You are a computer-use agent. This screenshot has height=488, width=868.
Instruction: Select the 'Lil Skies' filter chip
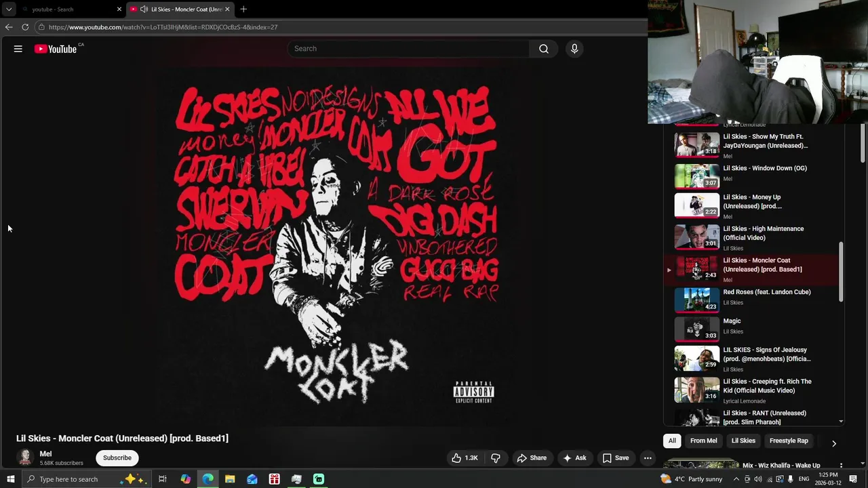coord(743,441)
